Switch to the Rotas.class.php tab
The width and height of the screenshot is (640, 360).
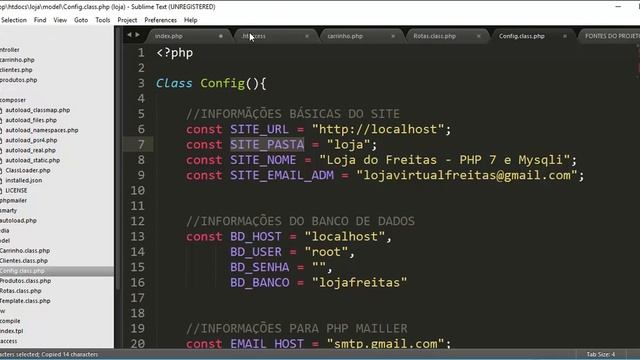click(434, 36)
